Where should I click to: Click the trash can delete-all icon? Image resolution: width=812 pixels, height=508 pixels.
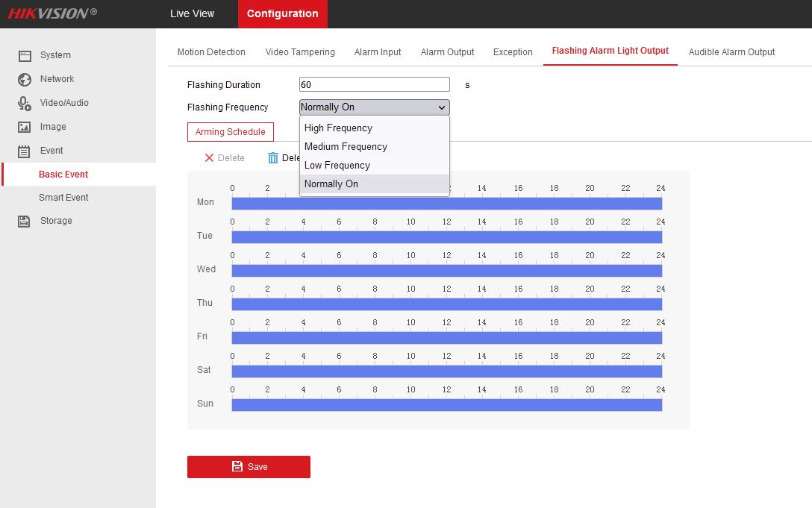click(x=273, y=158)
